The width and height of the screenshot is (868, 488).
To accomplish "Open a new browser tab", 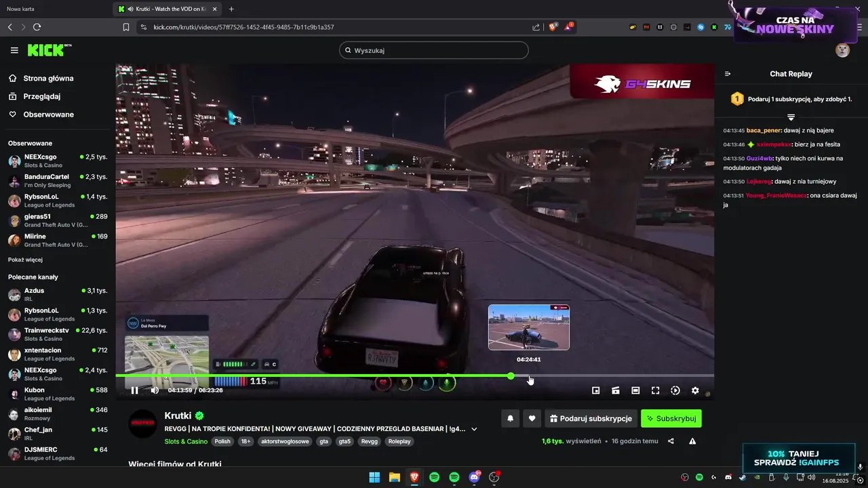I will click(x=231, y=9).
